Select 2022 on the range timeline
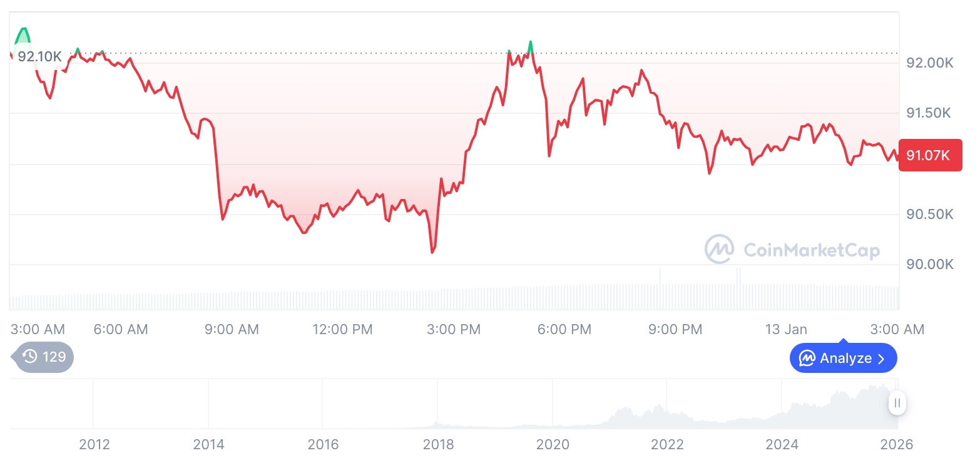The width and height of the screenshot is (980, 458). click(x=667, y=444)
